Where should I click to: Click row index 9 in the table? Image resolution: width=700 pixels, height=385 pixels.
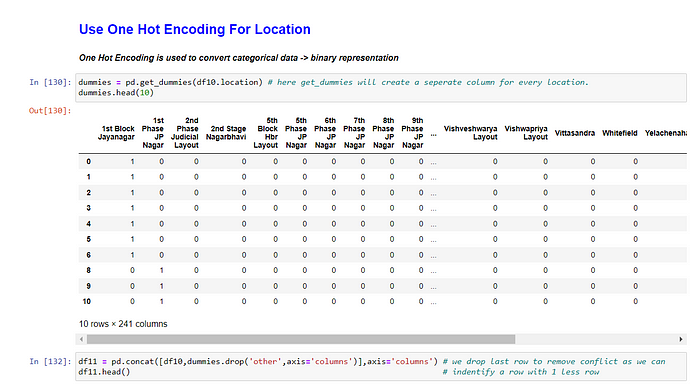[88, 286]
